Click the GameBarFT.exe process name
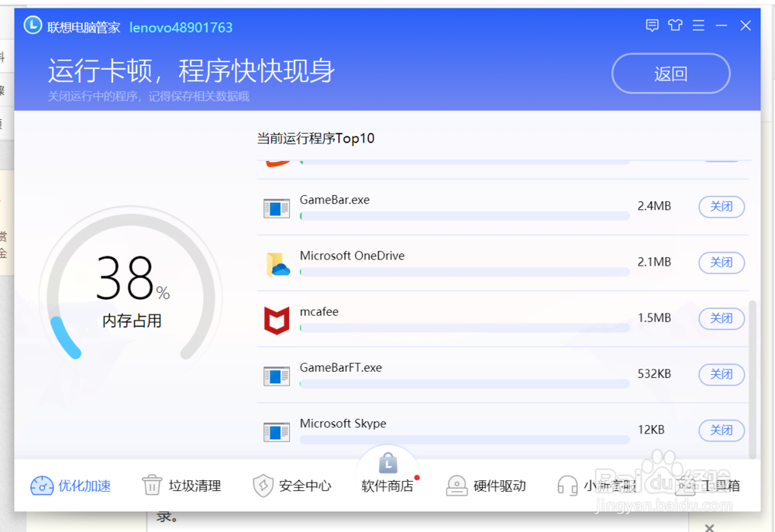Screen dimensions: 775x532 340,368
